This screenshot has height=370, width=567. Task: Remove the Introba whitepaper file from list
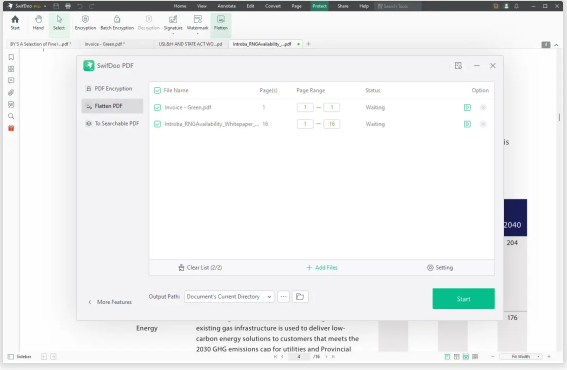tap(483, 124)
